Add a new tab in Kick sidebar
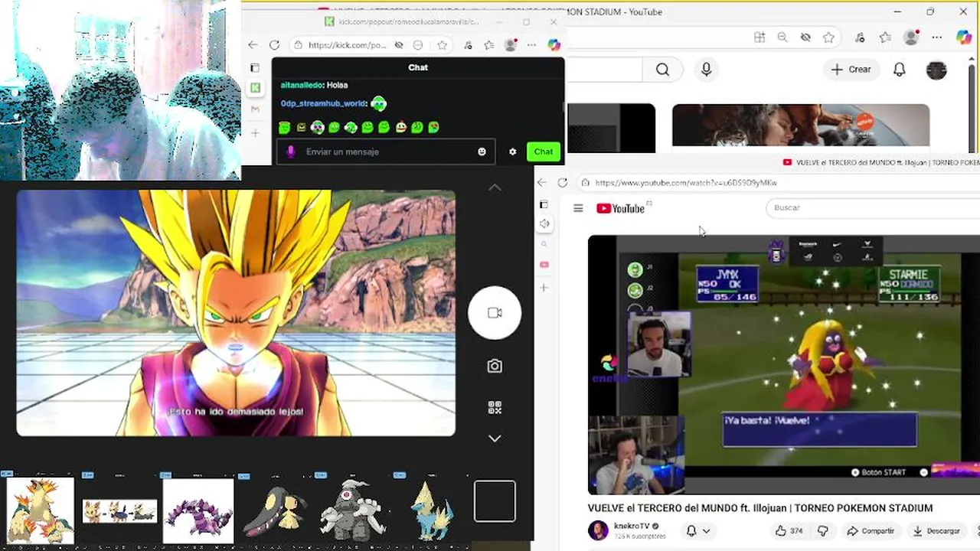This screenshot has height=551, width=980. (255, 133)
